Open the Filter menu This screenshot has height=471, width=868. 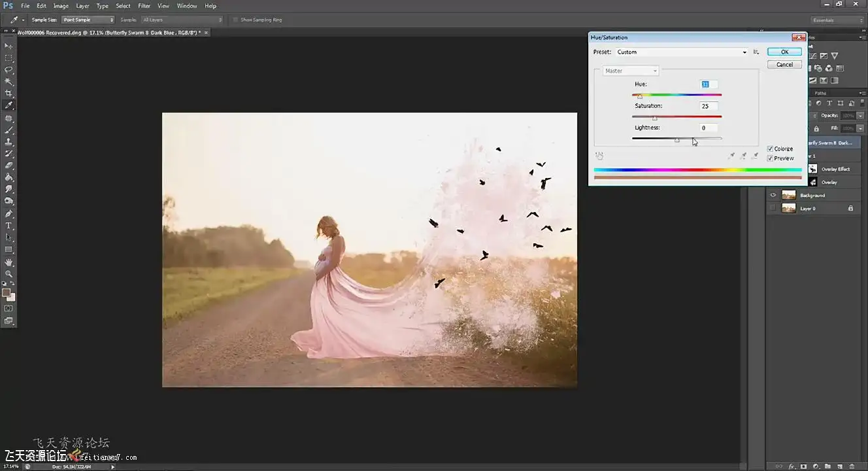[144, 6]
